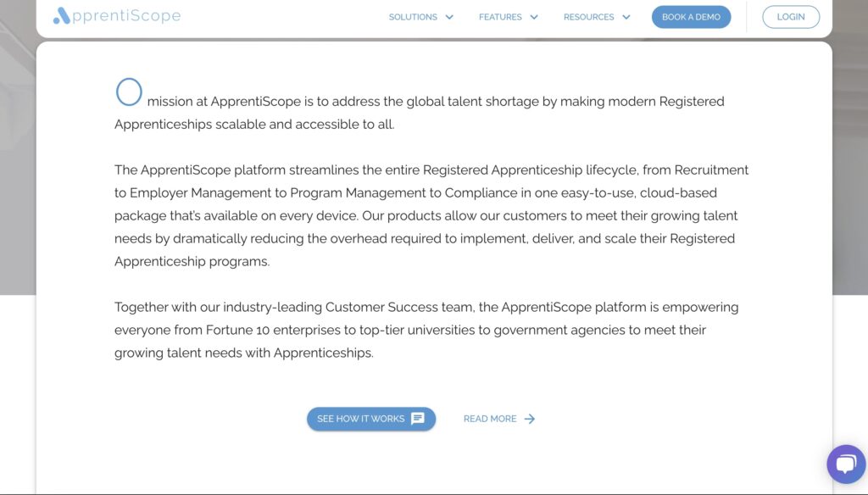Click the divider between Book a Demo and Login
Image resolution: width=868 pixels, height=495 pixels.
[x=747, y=17]
